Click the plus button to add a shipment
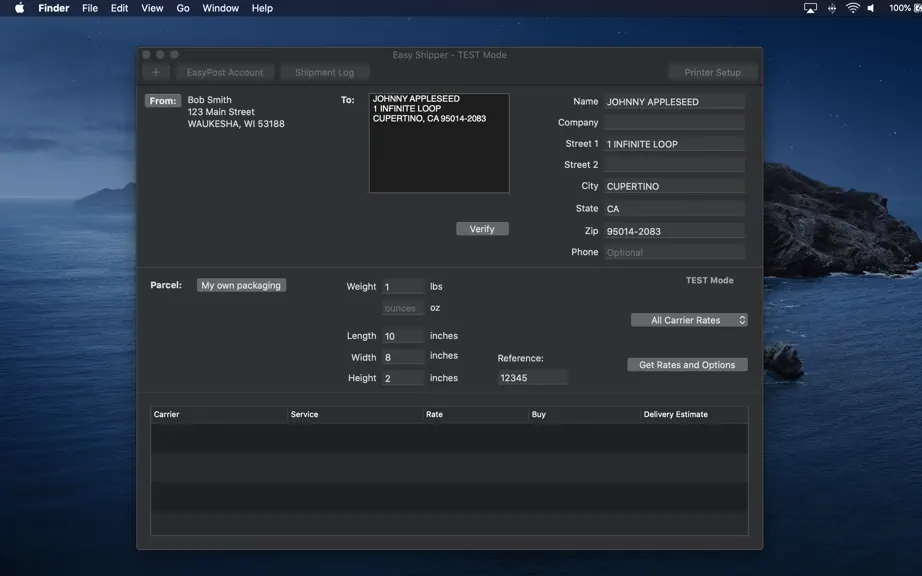 (156, 72)
